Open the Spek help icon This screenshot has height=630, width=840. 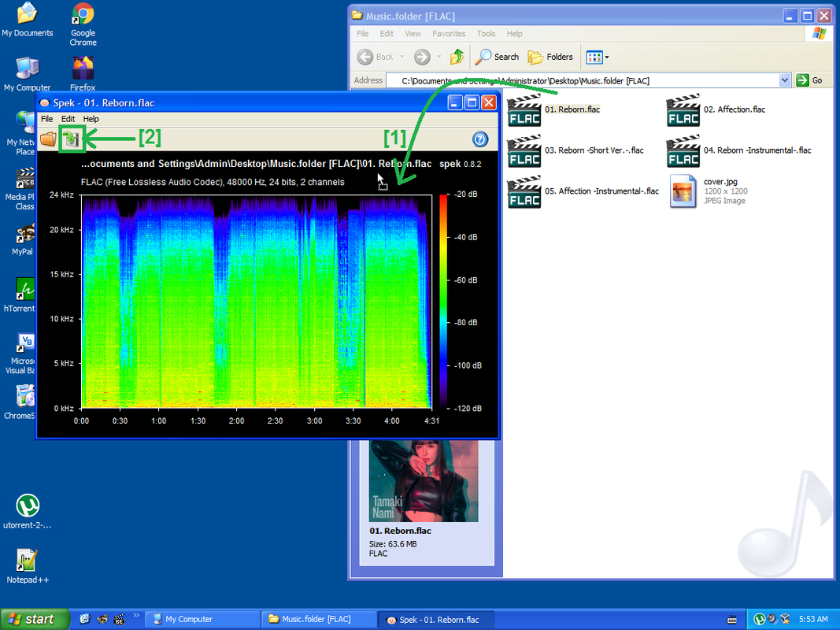point(480,139)
